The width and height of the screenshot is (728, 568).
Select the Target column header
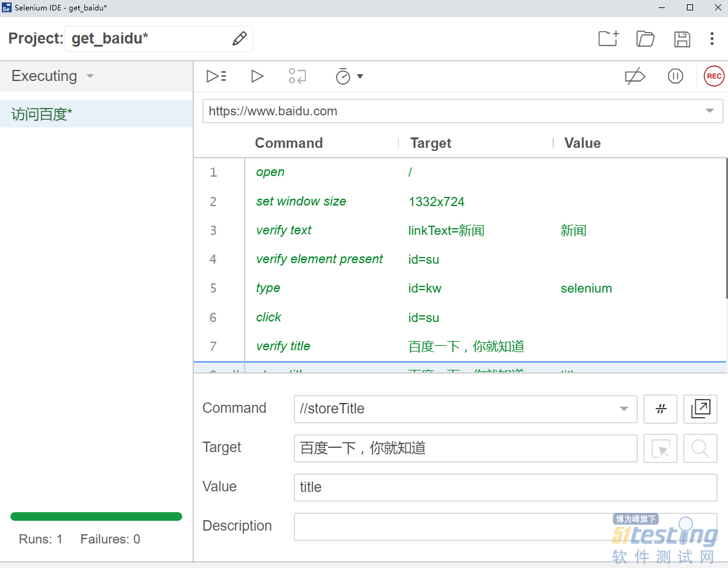point(431,143)
